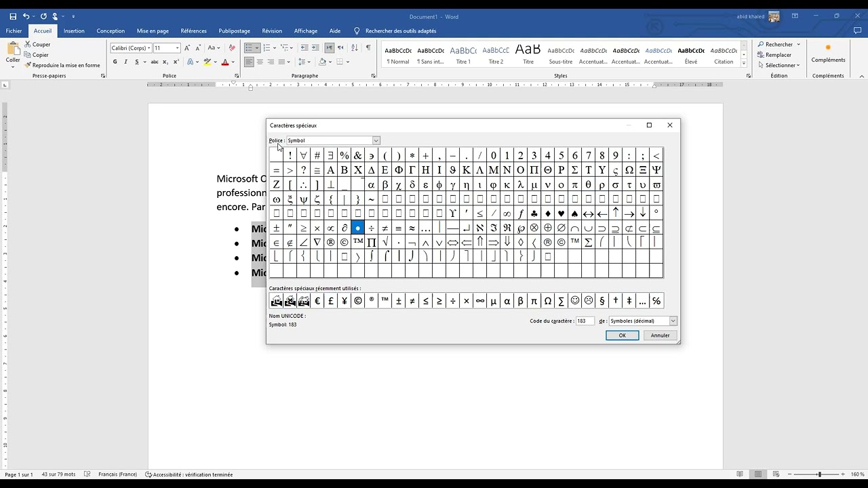The width and height of the screenshot is (868, 488).
Task: Open the Calibri (Corps) font name dropdown
Action: (x=149, y=48)
